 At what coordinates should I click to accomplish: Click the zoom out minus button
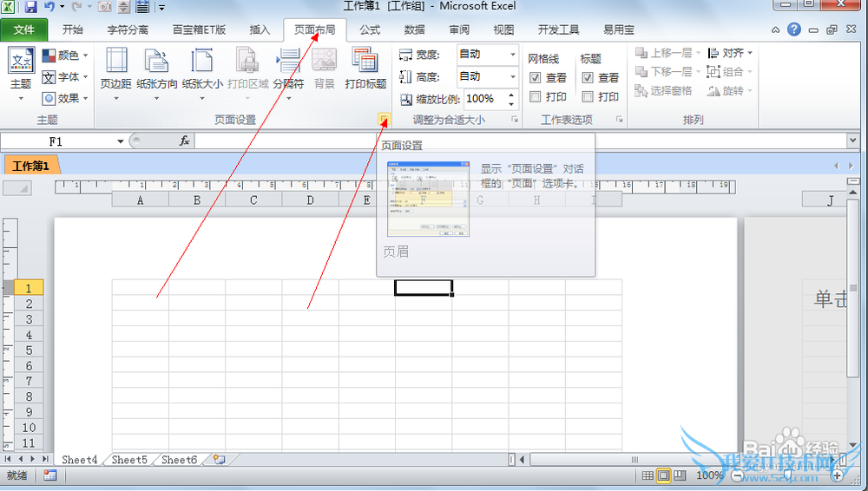(x=737, y=475)
